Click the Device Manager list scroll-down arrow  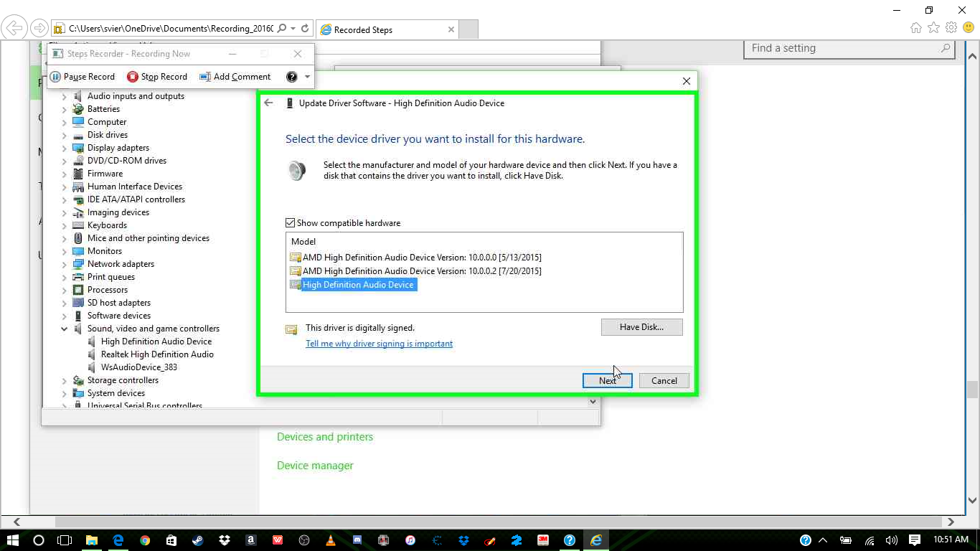[x=593, y=402]
